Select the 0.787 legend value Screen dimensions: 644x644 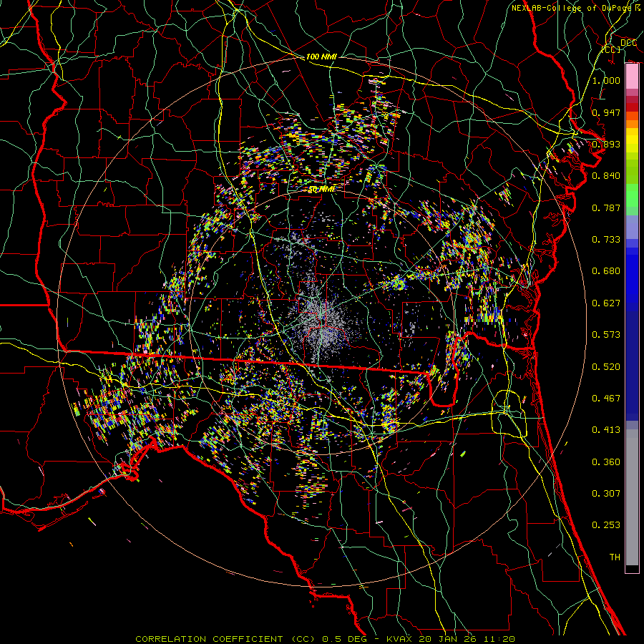tap(606, 208)
